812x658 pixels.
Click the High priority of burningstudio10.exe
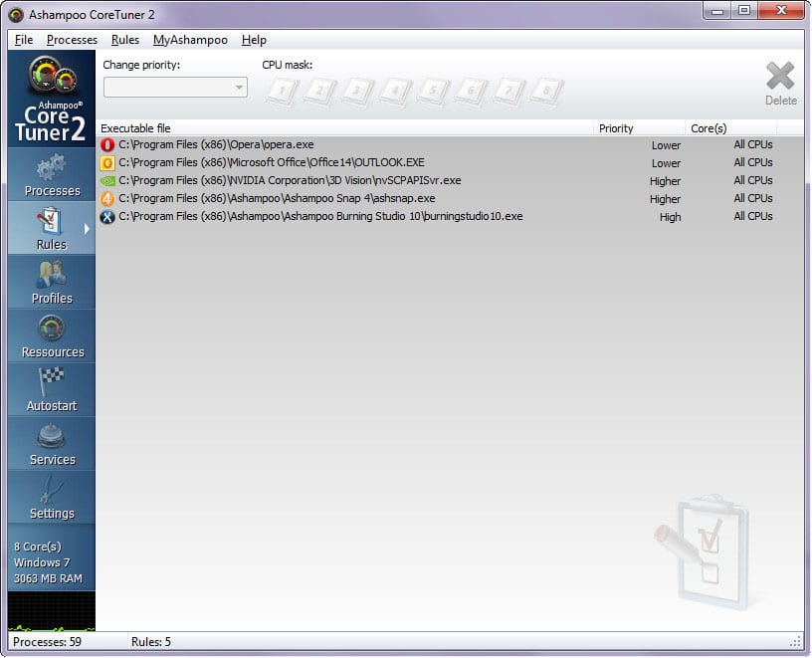(670, 218)
